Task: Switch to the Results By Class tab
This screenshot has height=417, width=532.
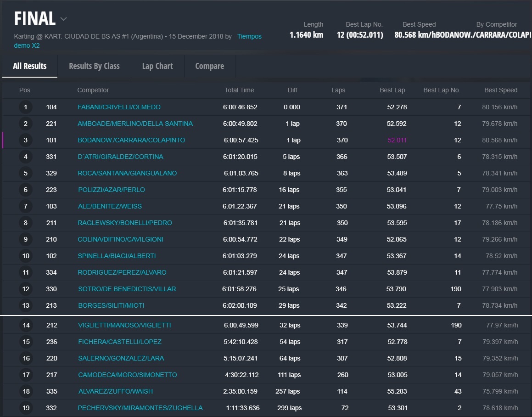Action: (x=94, y=66)
